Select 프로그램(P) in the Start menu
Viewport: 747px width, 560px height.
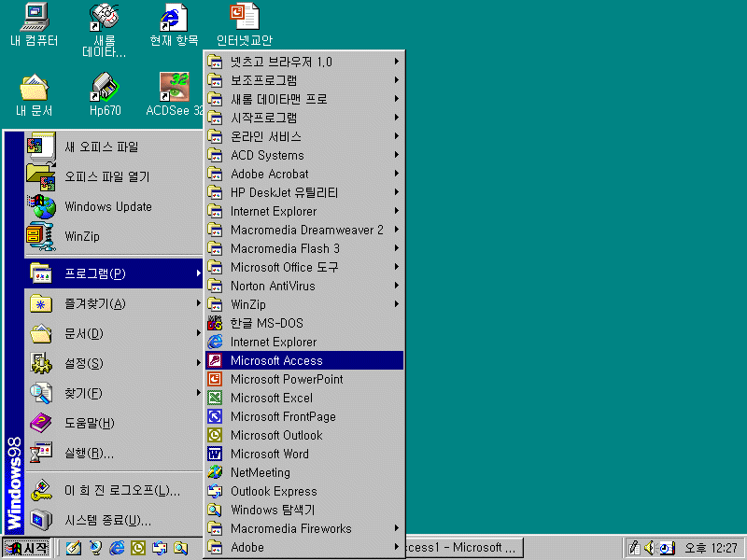click(x=114, y=273)
